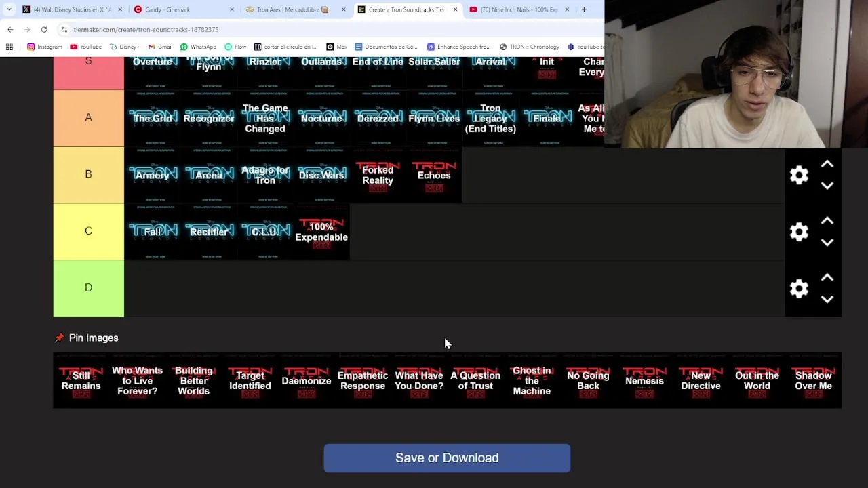Image resolution: width=868 pixels, height=488 pixels.
Task: Open settings gear for tier D
Action: pos(799,289)
